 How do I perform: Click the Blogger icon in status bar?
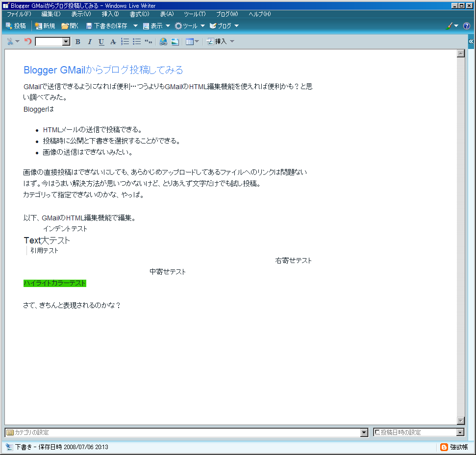point(444,447)
